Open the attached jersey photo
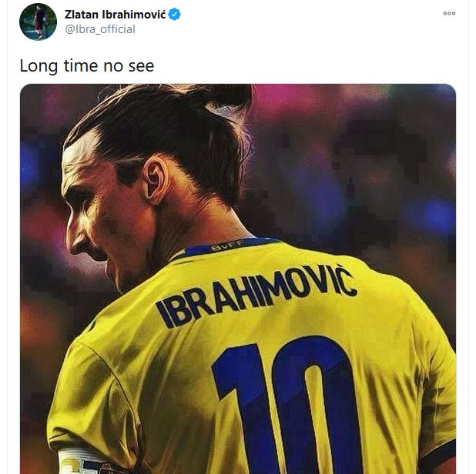 click(x=238, y=279)
